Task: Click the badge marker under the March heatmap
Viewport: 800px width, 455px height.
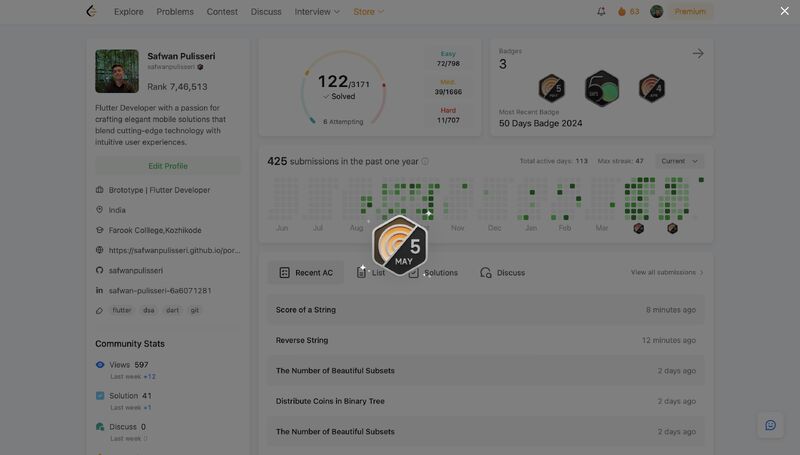Action: point(638,228)
